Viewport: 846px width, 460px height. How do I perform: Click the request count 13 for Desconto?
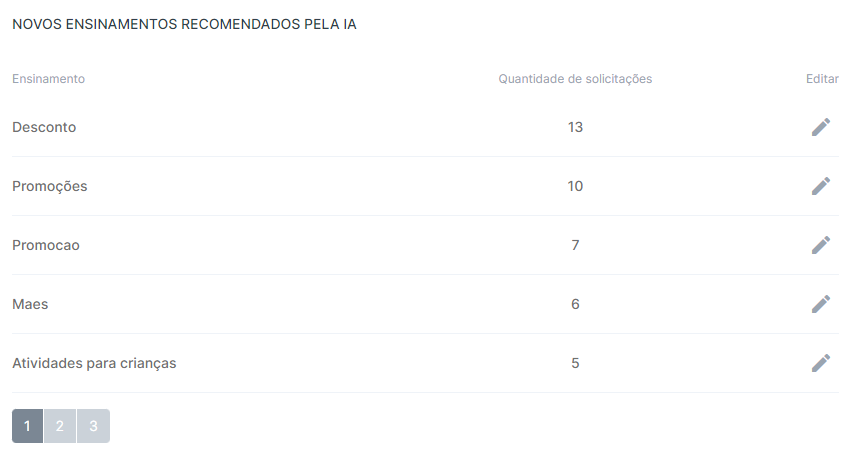point(575,127)
